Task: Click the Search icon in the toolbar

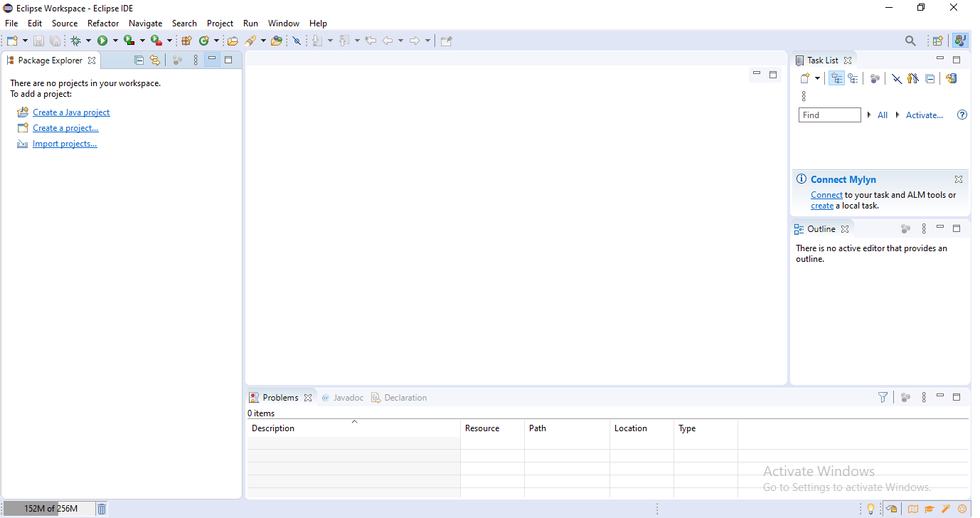Action: point(910,41)
